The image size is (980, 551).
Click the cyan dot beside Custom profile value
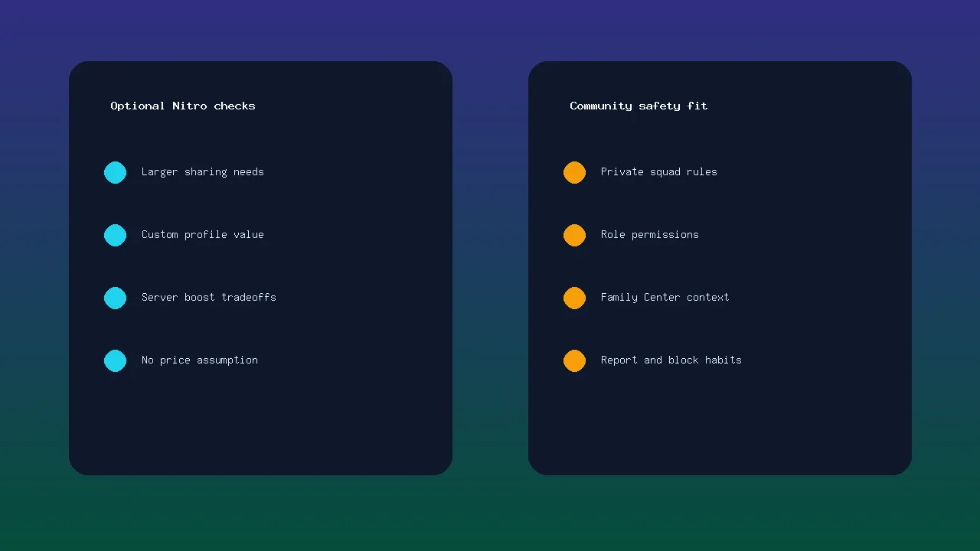pyautogui.click(x=115, y=235)
